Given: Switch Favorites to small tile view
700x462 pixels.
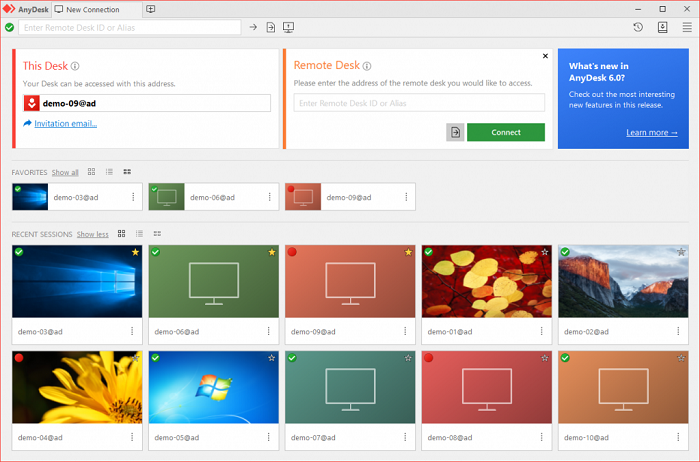Looking at the screenshot, I should pyautogui.click(x=127, y=171).
